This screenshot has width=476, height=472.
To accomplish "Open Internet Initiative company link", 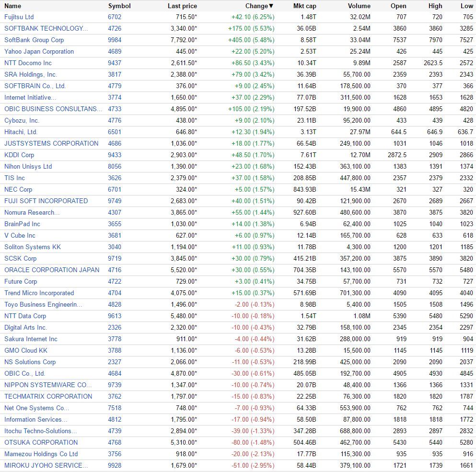I will (x=30, y=98).
